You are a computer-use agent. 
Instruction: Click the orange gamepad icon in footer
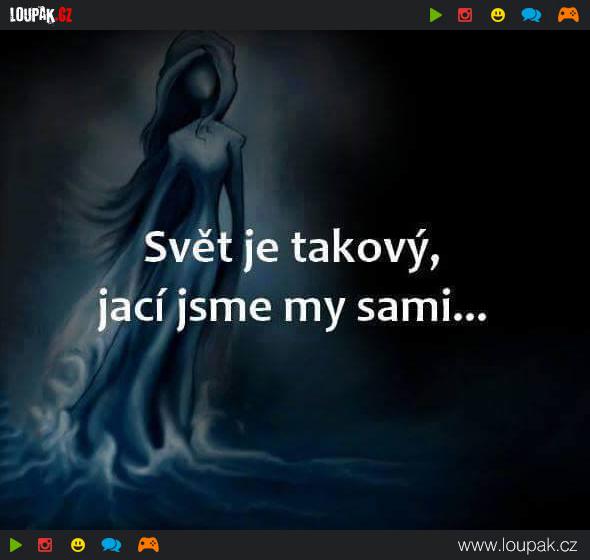point(148,545)
